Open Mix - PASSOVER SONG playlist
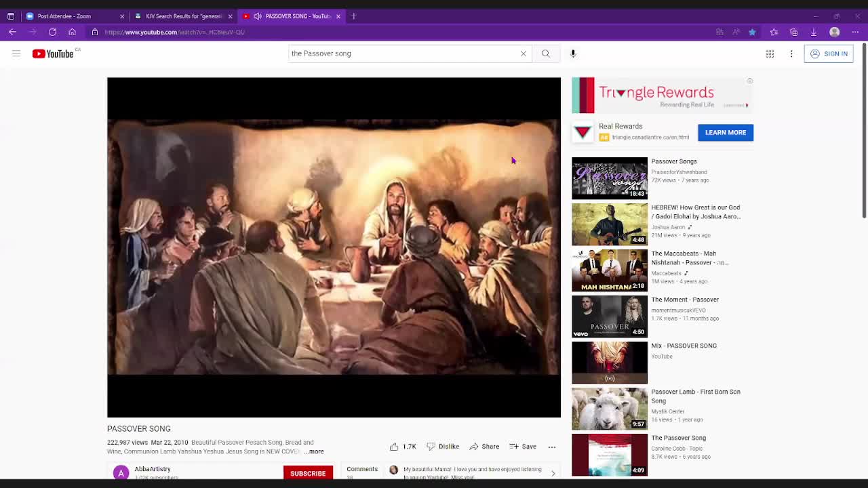This screenshot has height=488, width=868. point(684,346)
